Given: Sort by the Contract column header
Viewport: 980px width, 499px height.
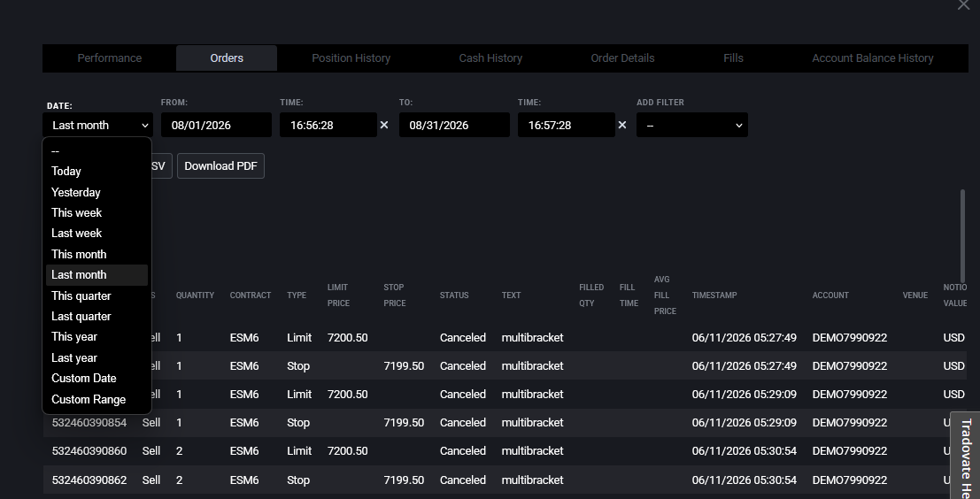Looking at the screenshot, I should click(250, 296).
